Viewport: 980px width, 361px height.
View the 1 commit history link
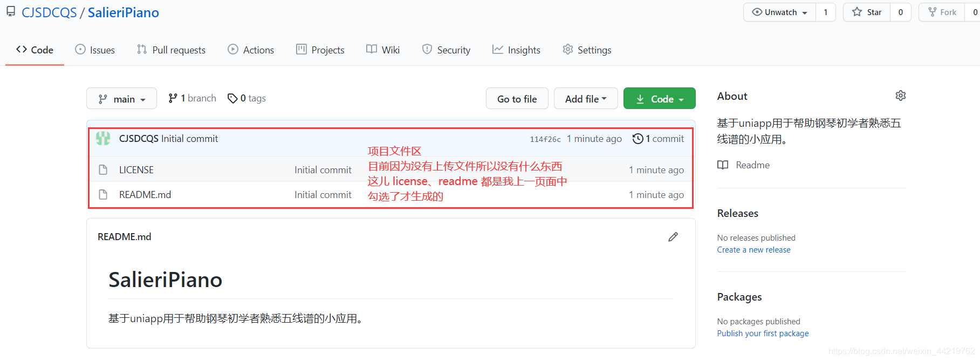pos(658,139)
